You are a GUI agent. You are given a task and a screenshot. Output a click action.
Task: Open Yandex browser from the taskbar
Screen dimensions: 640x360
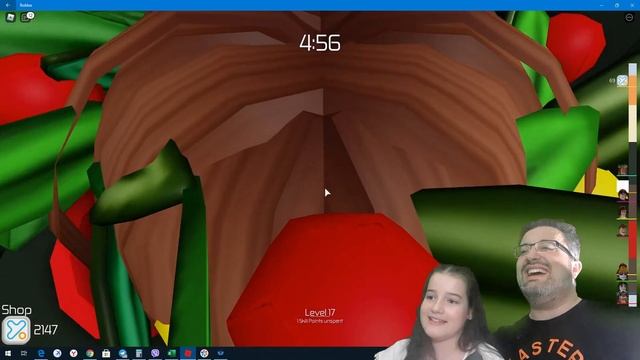click(x=73, y=353)
